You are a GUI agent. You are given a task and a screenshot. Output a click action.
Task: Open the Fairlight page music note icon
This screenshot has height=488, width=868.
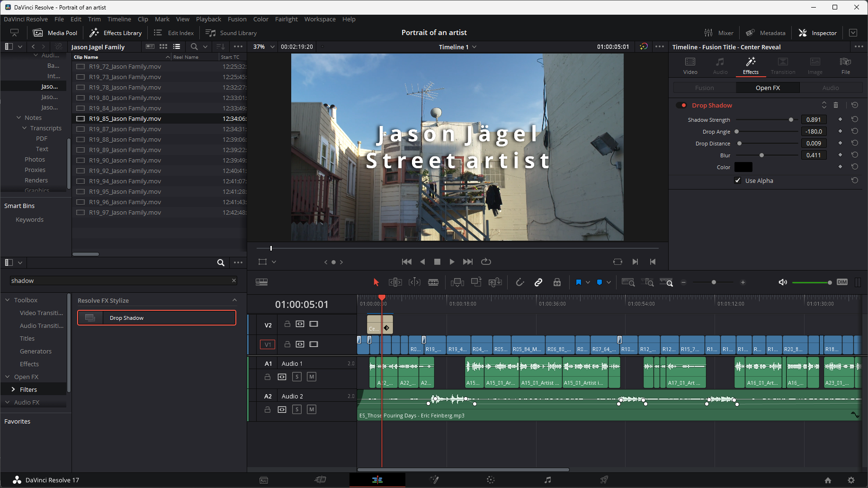pos(547,480)
